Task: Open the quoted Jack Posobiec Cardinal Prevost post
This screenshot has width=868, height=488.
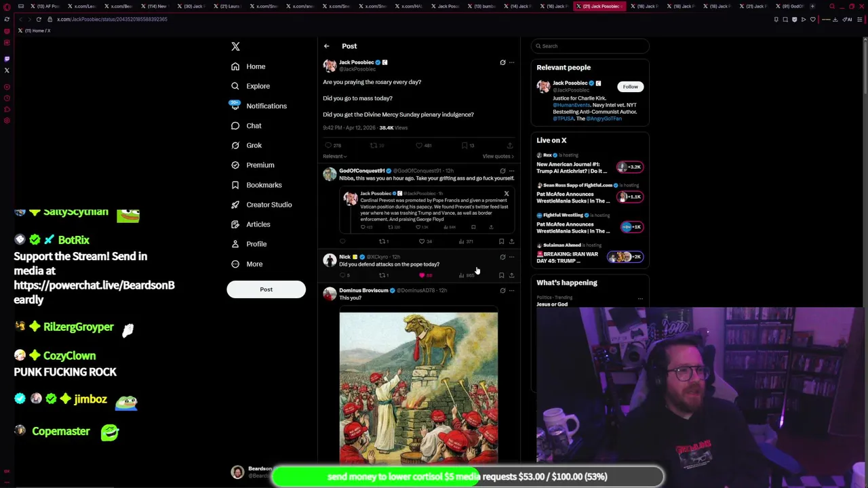Action: (x=427, y=210)
